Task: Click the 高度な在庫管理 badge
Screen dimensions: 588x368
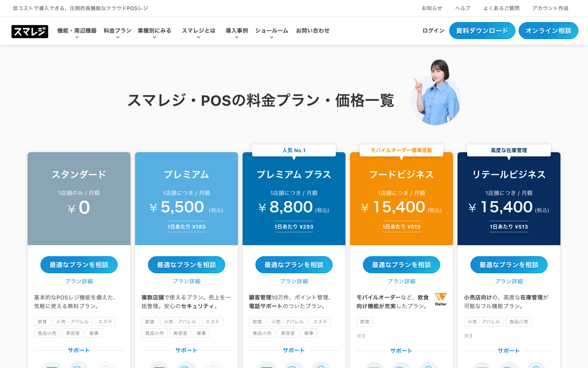Action: pyautogui.click(x=509, y=150)
